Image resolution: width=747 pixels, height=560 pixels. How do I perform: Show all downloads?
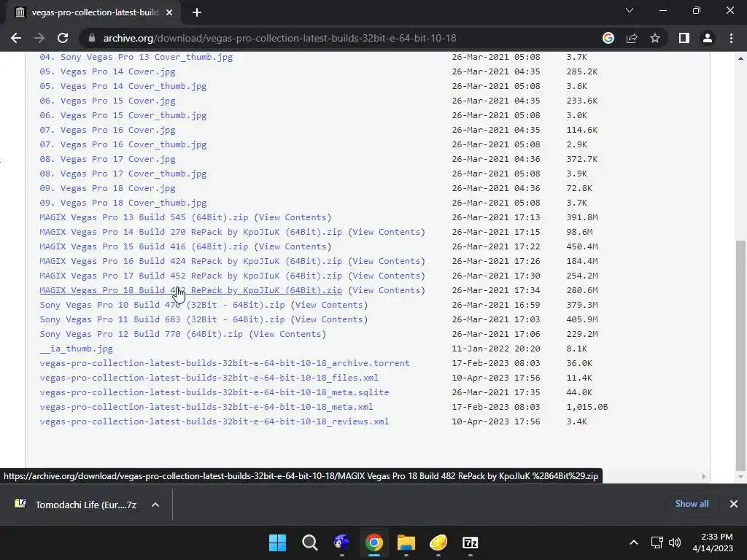click(692, 504)
